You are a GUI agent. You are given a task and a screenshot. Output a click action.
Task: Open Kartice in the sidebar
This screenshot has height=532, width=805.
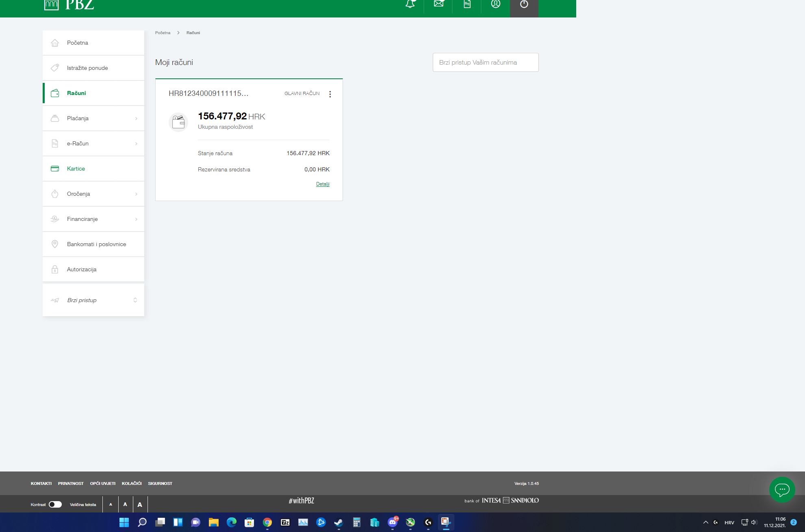tap(76, 169)
